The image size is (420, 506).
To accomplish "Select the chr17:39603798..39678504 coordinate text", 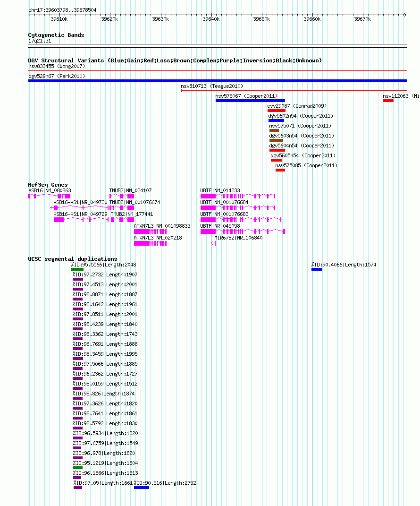I will pos(62,10).
